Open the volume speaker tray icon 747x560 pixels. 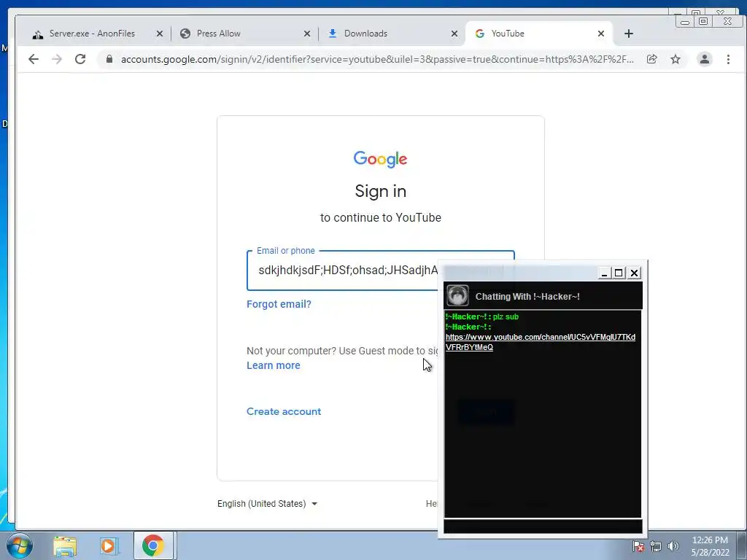[x=673, y=546]
